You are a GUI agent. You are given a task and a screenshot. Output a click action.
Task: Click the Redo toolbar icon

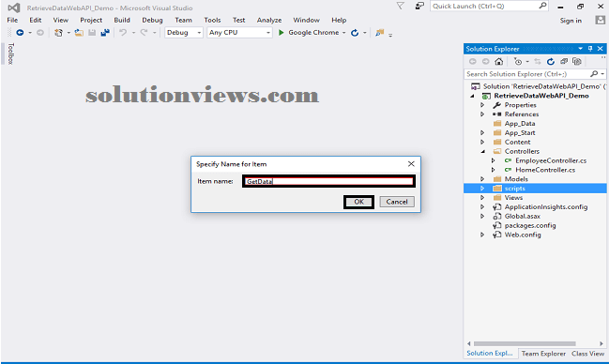(x=144, y=33)
